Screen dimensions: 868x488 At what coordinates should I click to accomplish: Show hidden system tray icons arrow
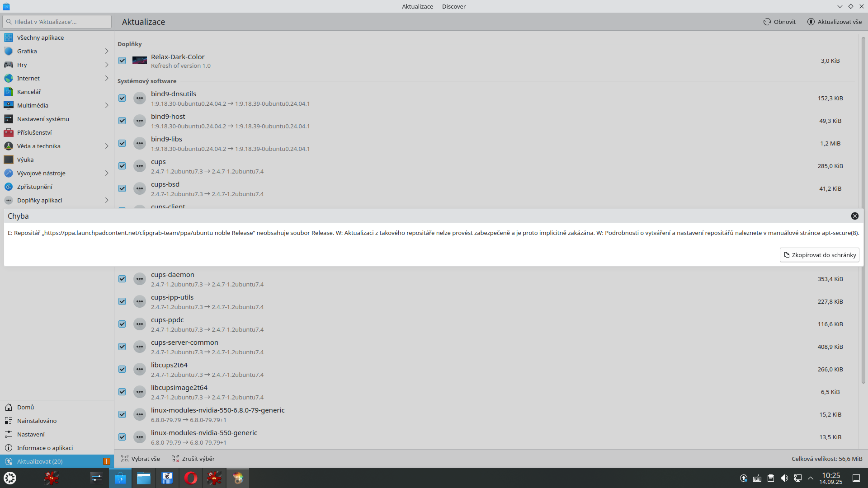[x=811, y=478]
